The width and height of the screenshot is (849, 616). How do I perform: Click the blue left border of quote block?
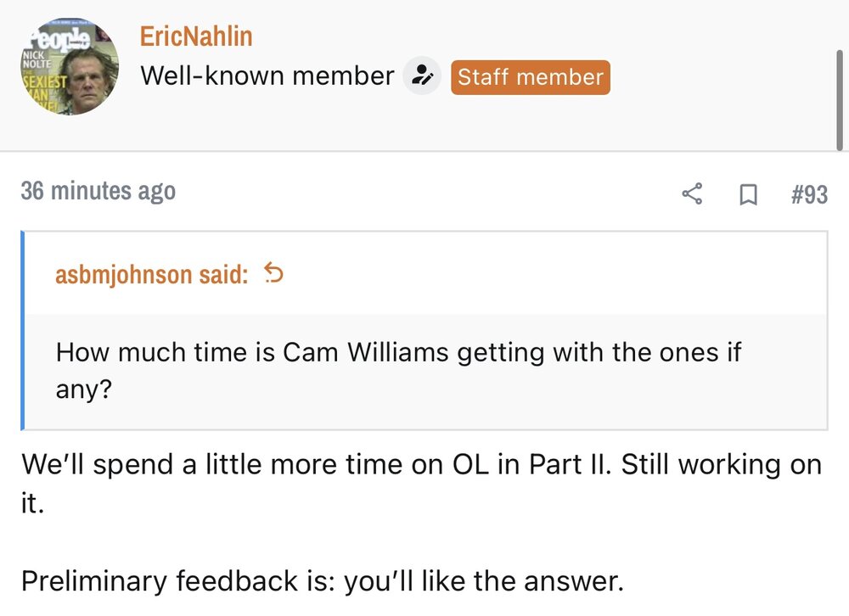click(22, 331)
